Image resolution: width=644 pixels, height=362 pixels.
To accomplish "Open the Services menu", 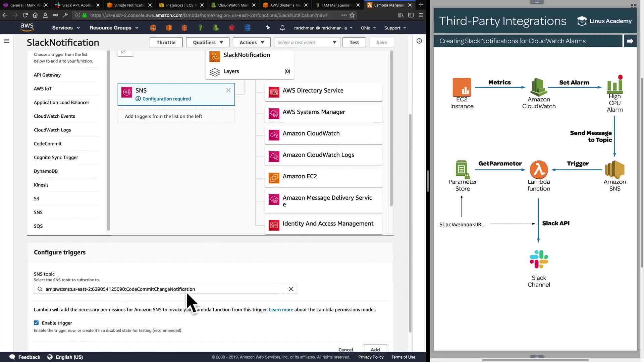I will [66, 28].
